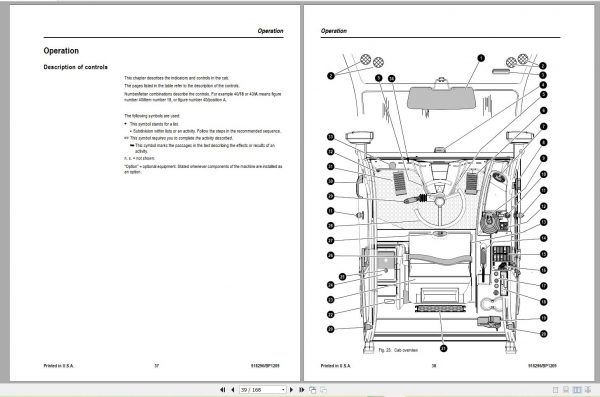The height and width of the screenshot is (397, 600).
Task: Click the 'Operation' main heading on left page
Action: pyautogui.click(x=61, y=51)
